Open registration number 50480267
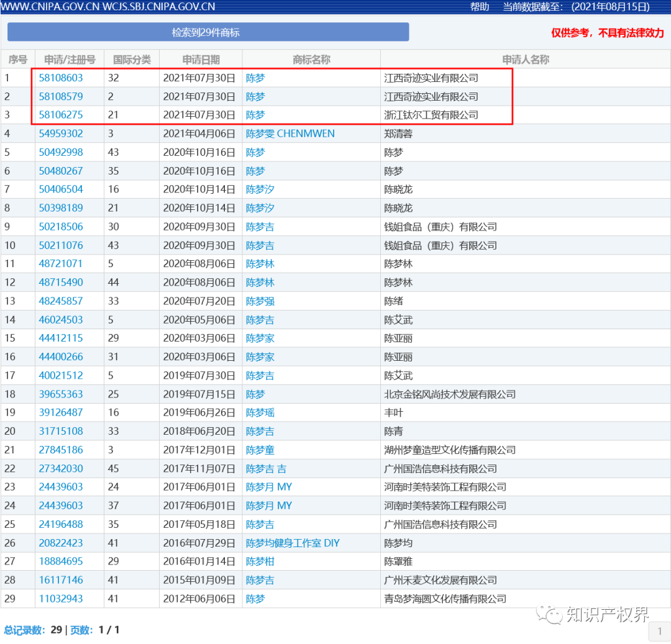 (61, 171)
